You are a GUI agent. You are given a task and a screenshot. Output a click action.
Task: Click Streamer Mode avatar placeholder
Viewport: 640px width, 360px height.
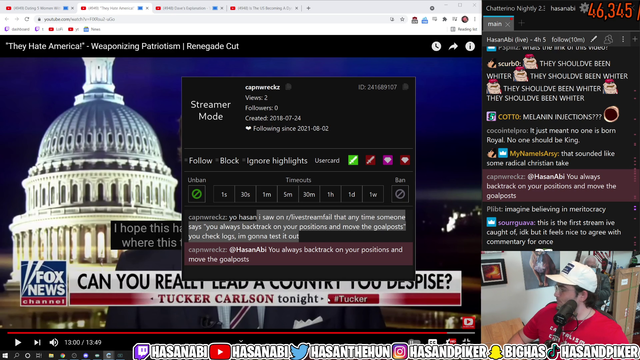tap(211, 111)
